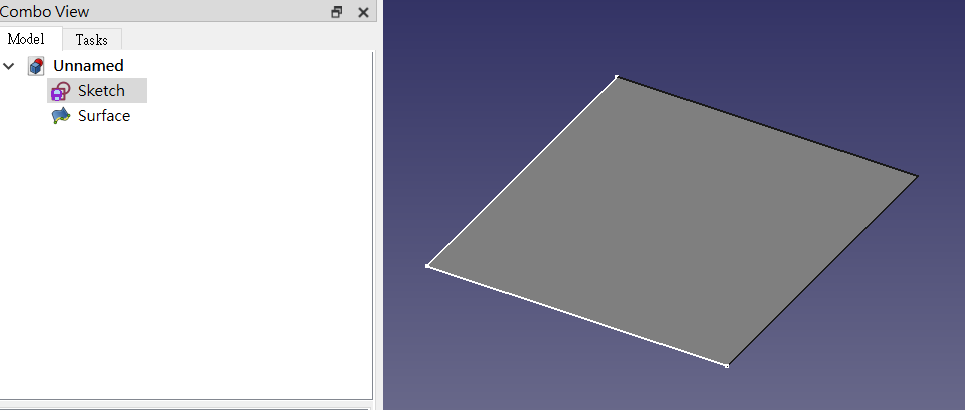This screenshot has height=410, width=965.
Task: Close the Combo View panel
Action: pyautogui.click(x=363, y=12)
